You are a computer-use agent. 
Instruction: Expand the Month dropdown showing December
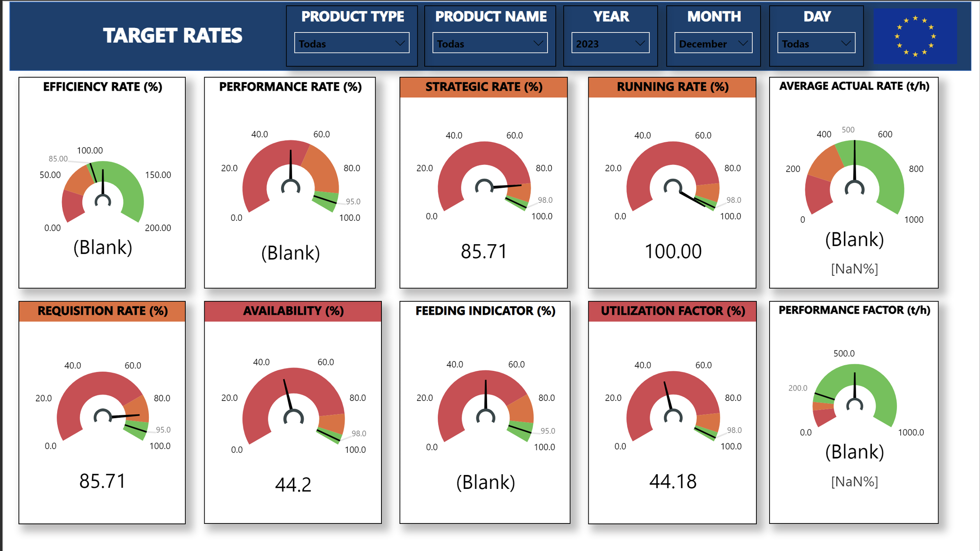713,43
